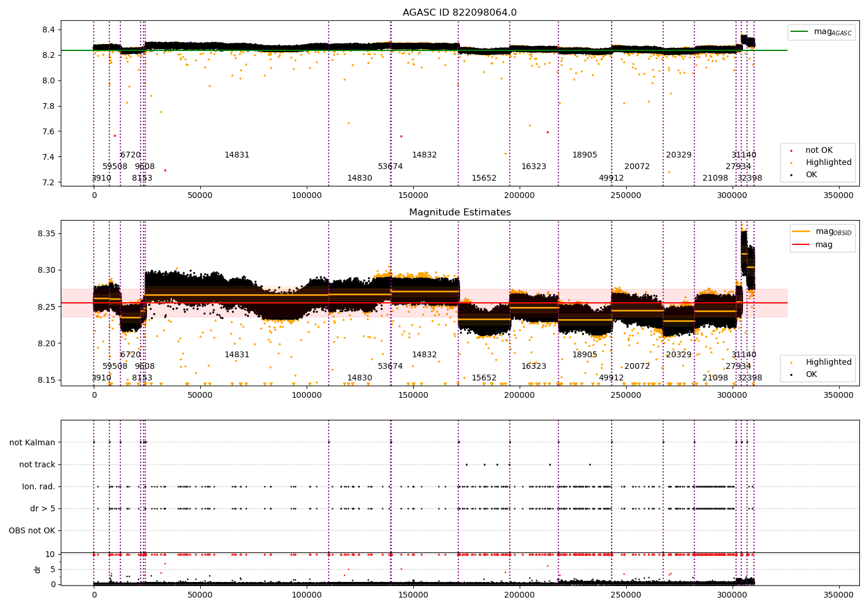Click the plot title AGASC ID 822098064.0
The image size is (868, 608).
(459, 13)
